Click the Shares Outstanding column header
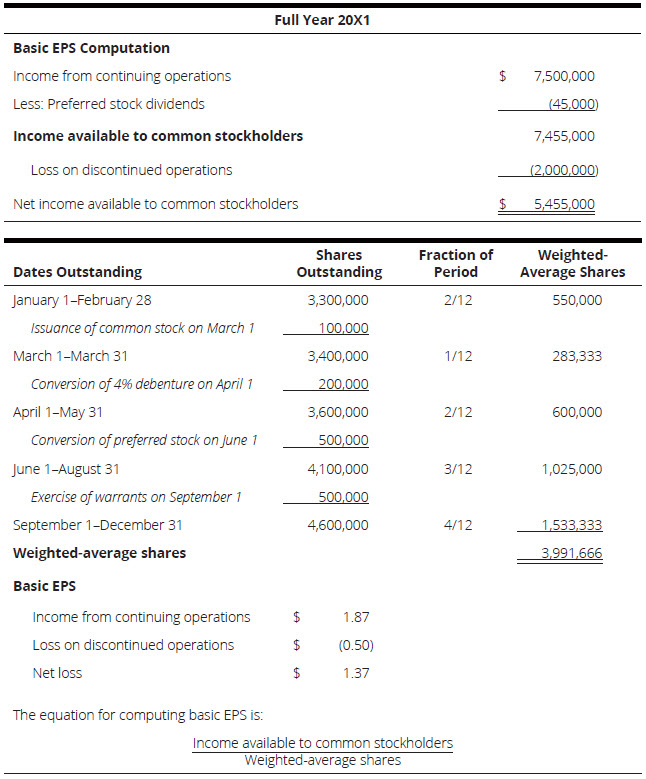Screen dimensions: 646x779 click(x=339, y=264)
